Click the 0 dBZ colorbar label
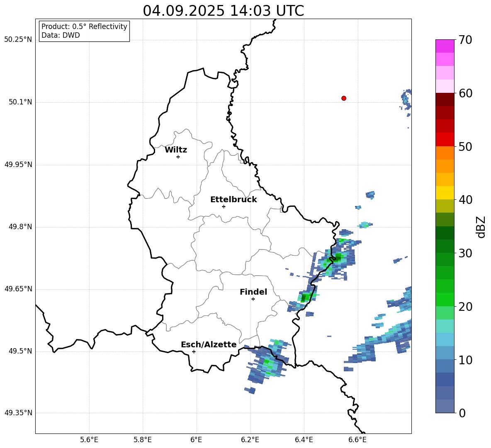Image resolution: width=491 pixels, height=448 pixels. pyautogui.click(x=462, y=413)
